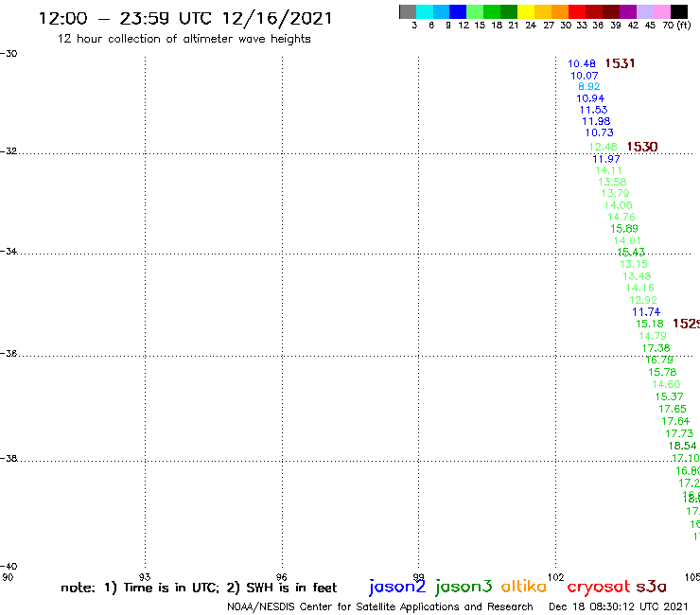This screenshot has height=615, width=700.
Task: Click the wave height value 10.94
Action: tap(590, 98)
